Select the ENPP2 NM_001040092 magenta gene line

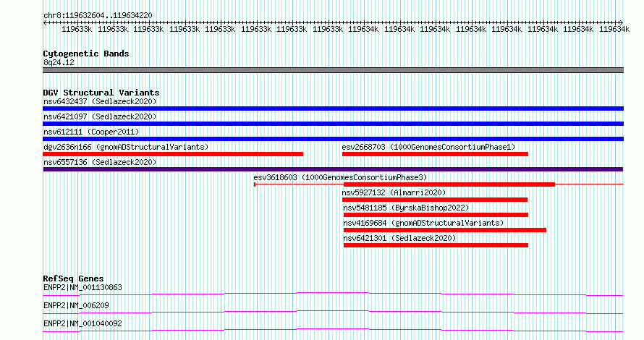point(333,330)
